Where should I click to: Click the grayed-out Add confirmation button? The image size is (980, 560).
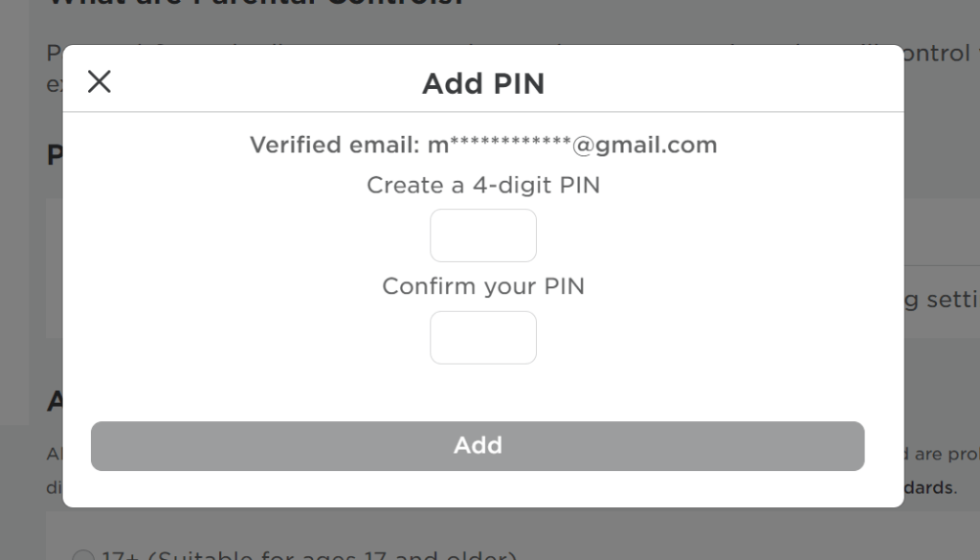point(478,444)
